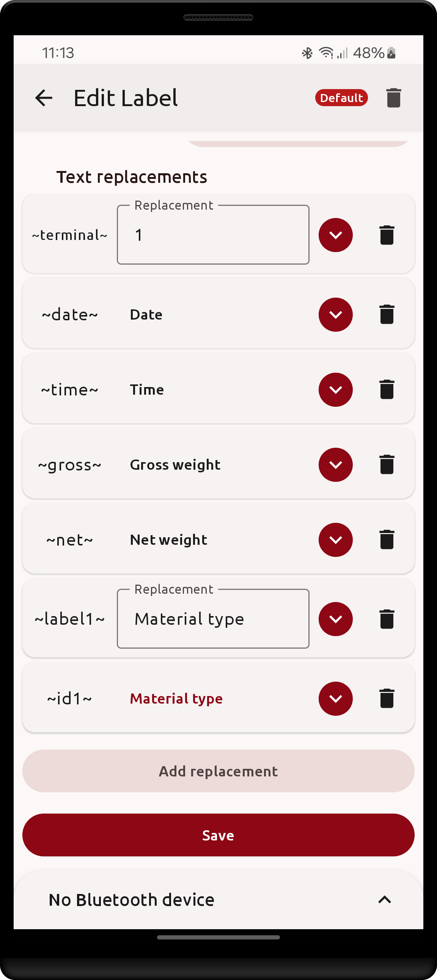Delete the ~label1~ replacement entry
Screen dimensions: 437x980
tap(387, 619)
